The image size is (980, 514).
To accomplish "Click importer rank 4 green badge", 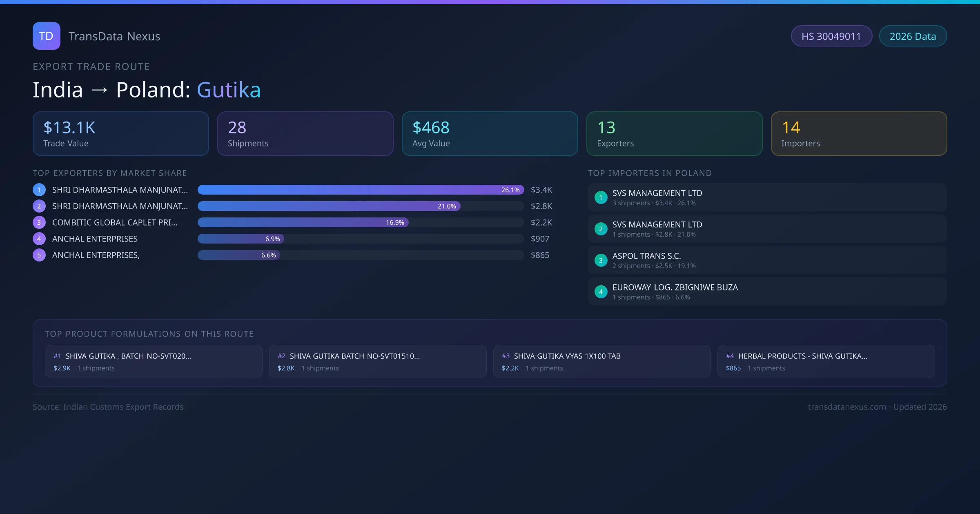I will coord(601,292).
